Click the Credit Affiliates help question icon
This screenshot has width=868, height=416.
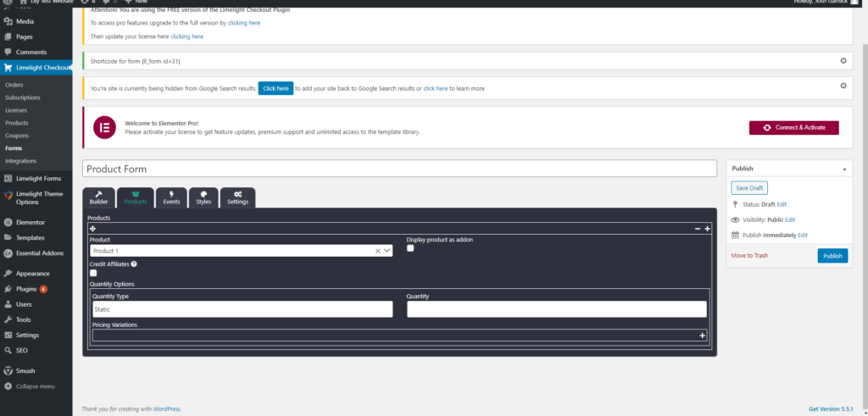(134, 263)
